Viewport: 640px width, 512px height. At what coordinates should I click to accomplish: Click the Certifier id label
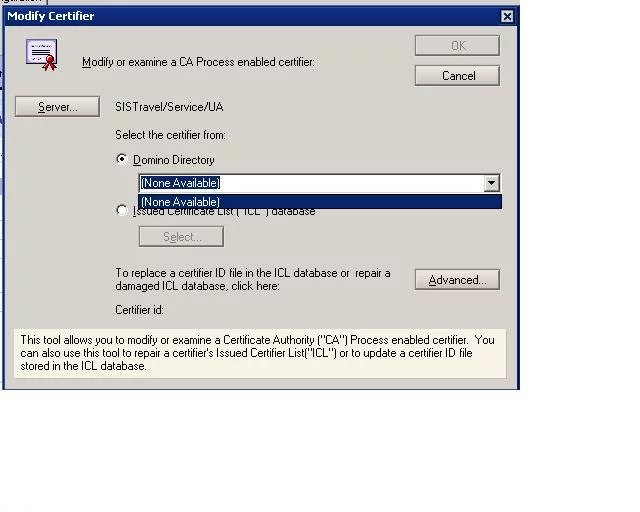(139, 310)
